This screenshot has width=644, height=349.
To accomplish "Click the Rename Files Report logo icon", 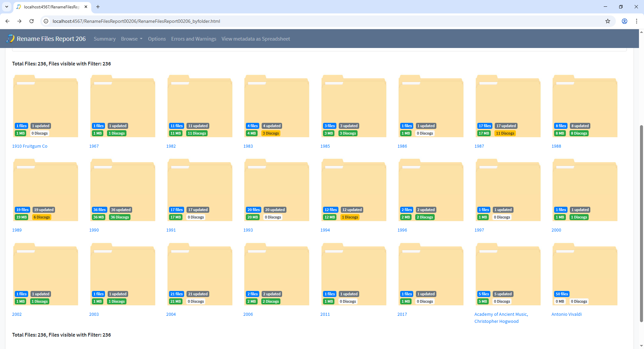I will (x=10, y=39).
